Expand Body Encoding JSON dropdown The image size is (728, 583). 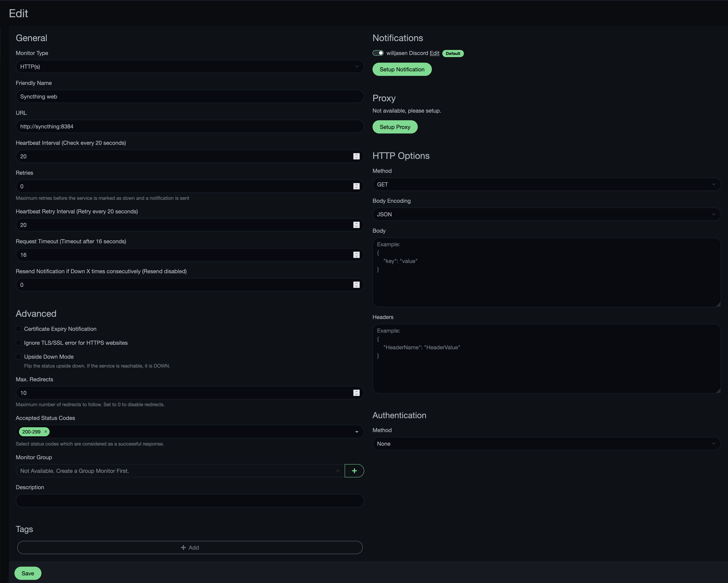[x=546, y=214]
